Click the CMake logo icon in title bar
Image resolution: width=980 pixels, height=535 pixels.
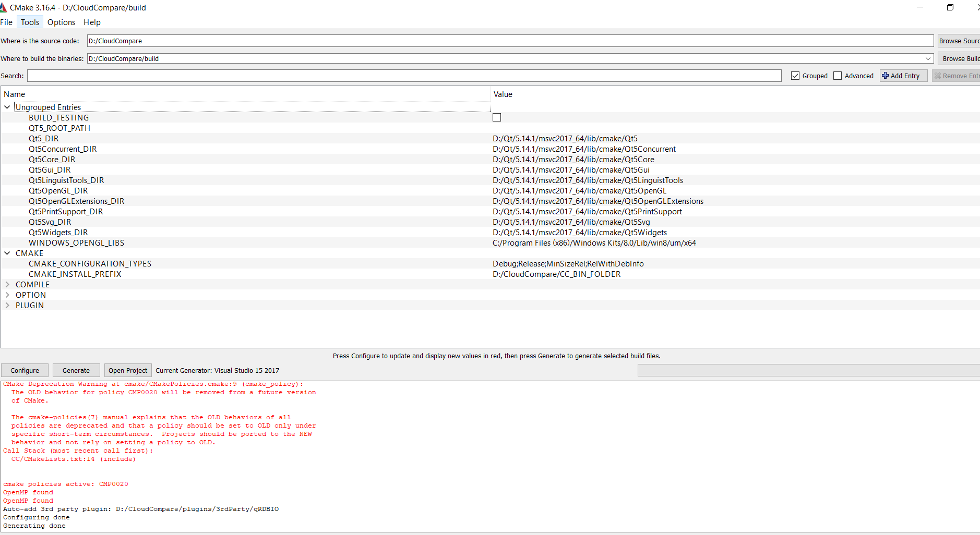pyautogui.click(x=3, y=8)
